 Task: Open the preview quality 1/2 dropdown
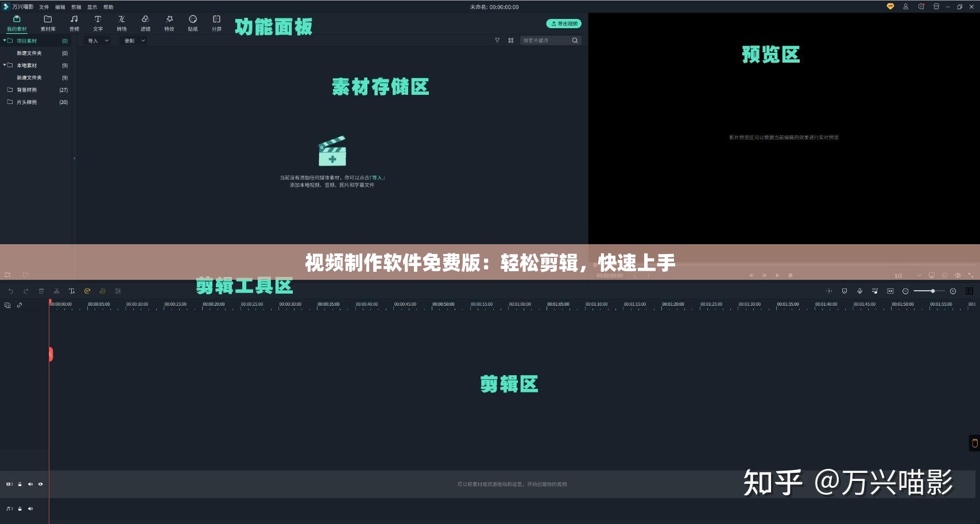(x=908, y=275)
